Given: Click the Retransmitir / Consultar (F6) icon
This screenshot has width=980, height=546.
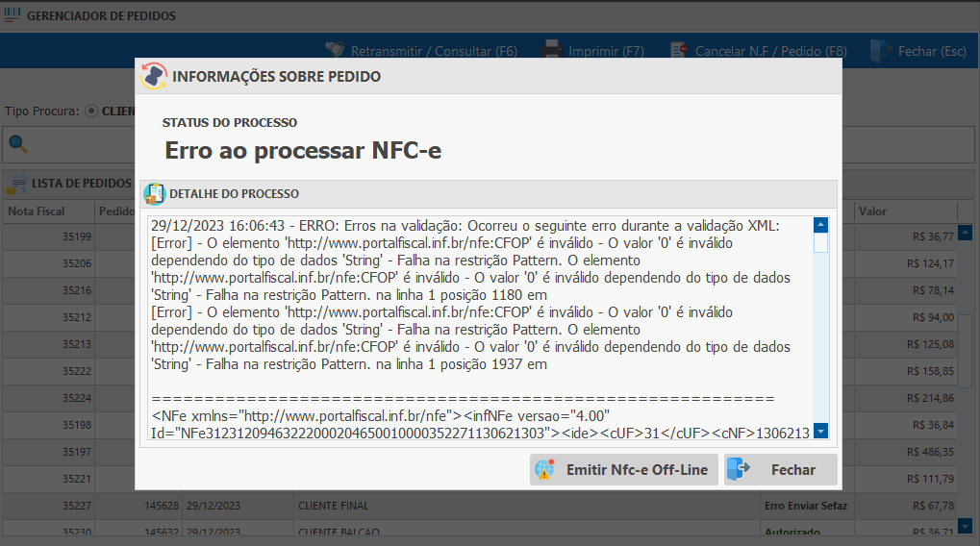Looking at the screenshot, I should click(x=335, y=50).
